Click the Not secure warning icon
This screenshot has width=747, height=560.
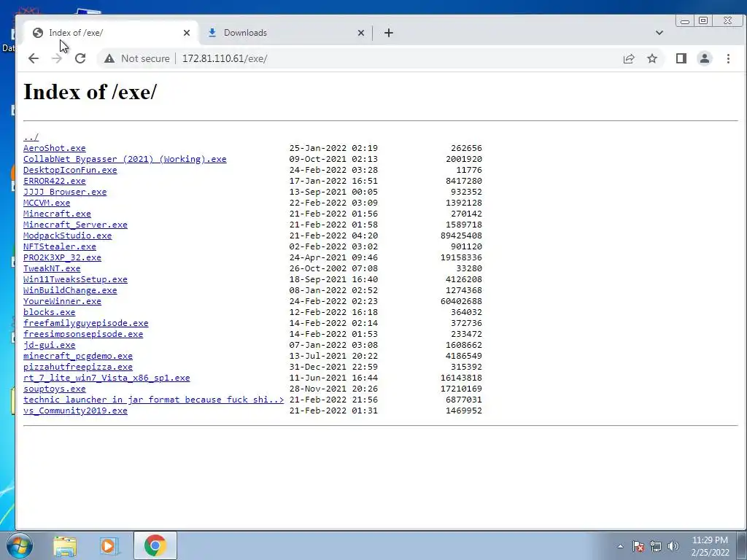coord(109,58)
